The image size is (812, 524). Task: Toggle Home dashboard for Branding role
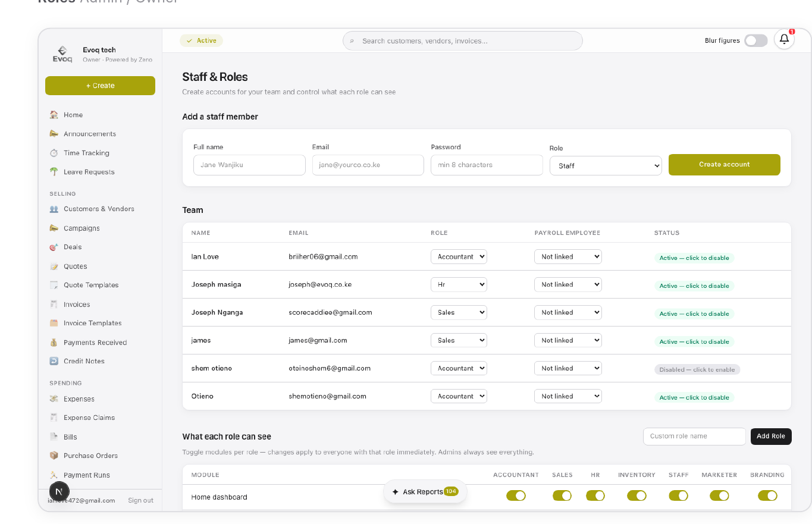click(x=767, y=495)
